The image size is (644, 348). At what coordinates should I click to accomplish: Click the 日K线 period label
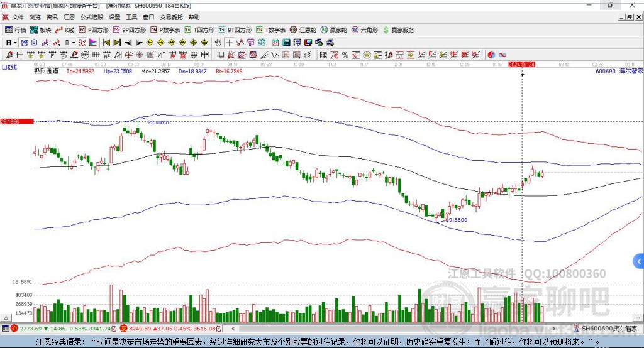tap(9, 67)
